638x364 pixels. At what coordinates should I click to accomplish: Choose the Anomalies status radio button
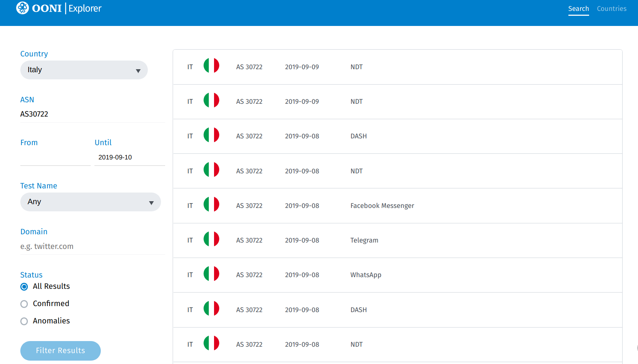24,321
